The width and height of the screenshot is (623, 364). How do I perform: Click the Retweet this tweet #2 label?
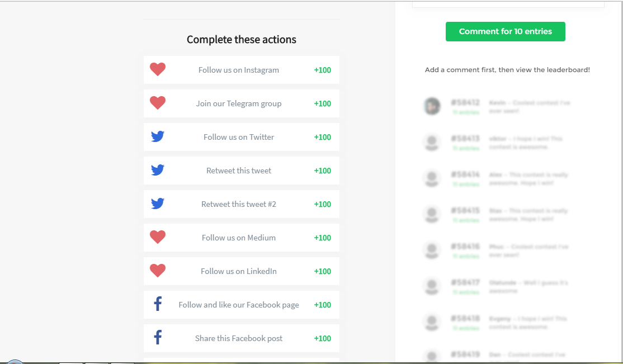click(x=239, y=204)
